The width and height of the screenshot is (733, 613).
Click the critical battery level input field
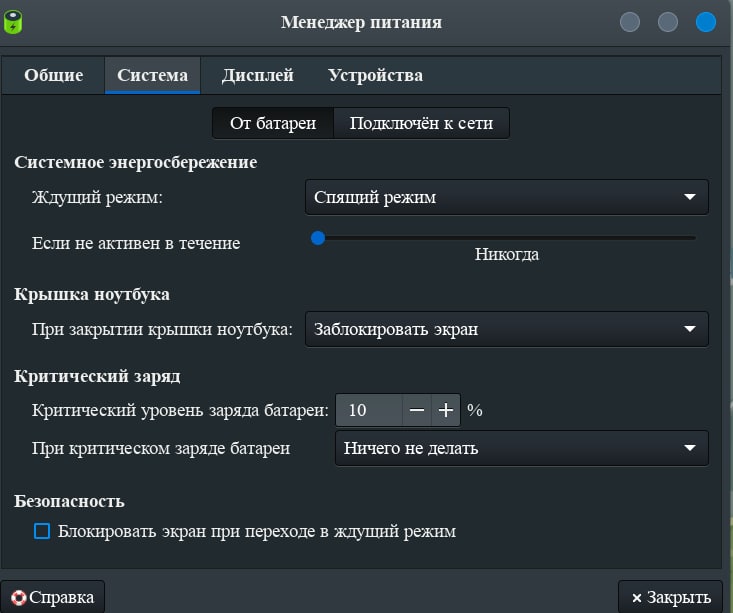pyautogui.click(x=368, y=410)
